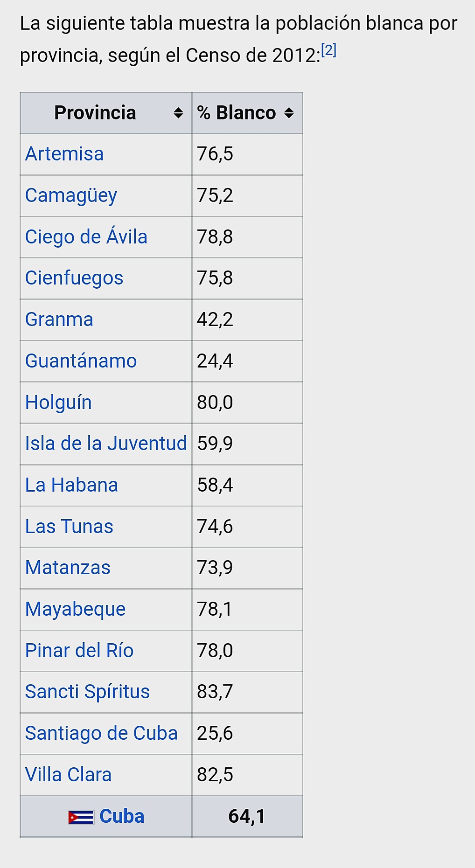
Task: Click the Cuba flag icon
Action: [81, 817]
